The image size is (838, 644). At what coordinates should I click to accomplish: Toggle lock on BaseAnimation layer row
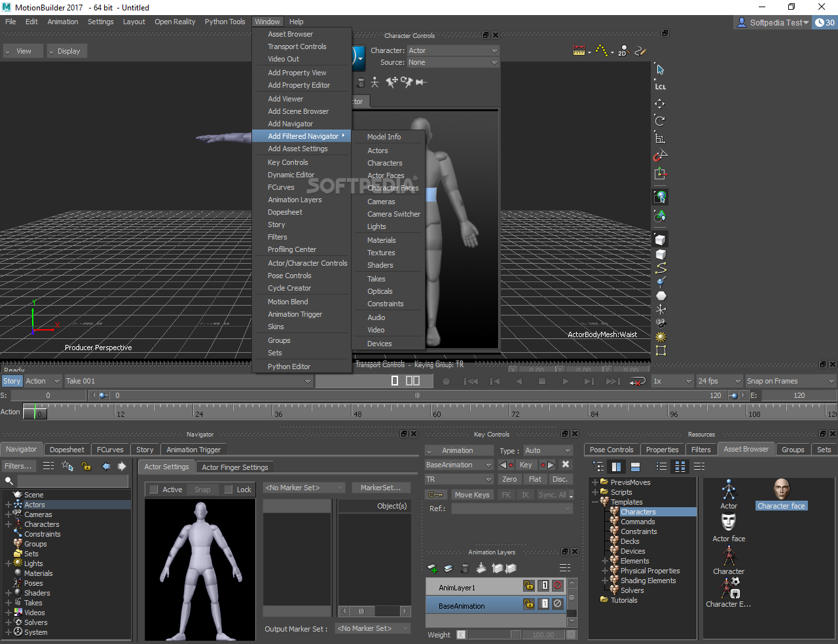click(529, 604)
